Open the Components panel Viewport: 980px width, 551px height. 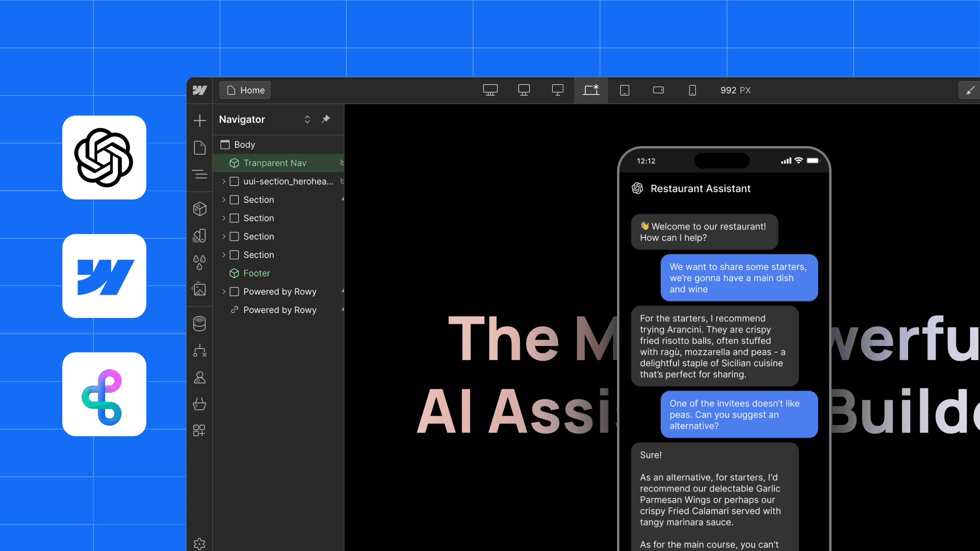(200, 209)
